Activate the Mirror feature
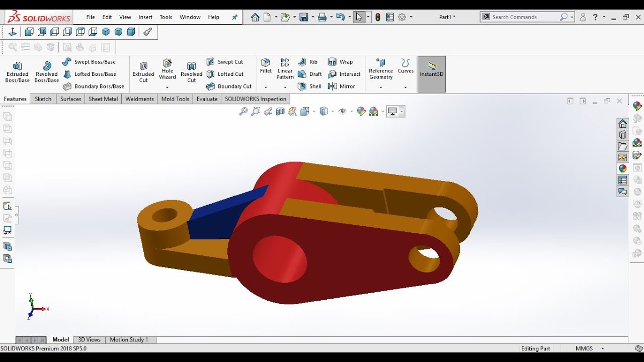The image size is (644, 362). click(x=342, y=86)
